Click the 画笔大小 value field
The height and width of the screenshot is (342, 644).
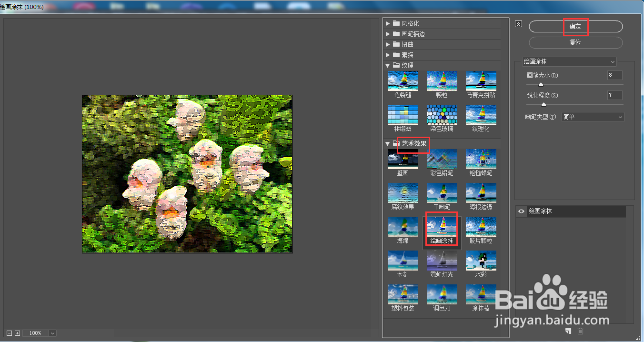pyautogui.click(x=615, y=75)
